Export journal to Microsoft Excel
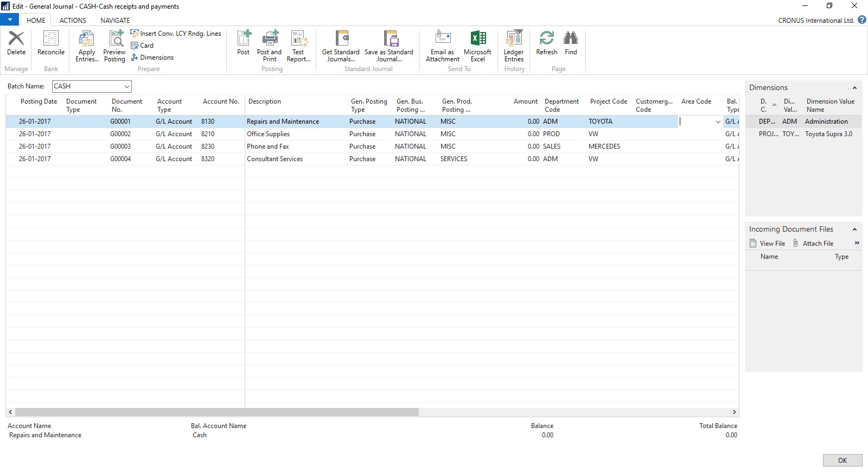Image resolution: width=868 pixels, height=472 pixels. (477, 39)
